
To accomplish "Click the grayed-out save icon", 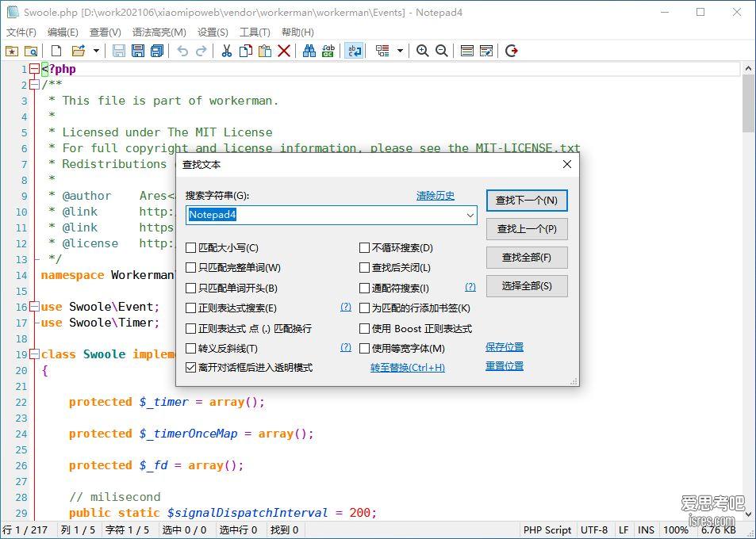I will point(119,51).
